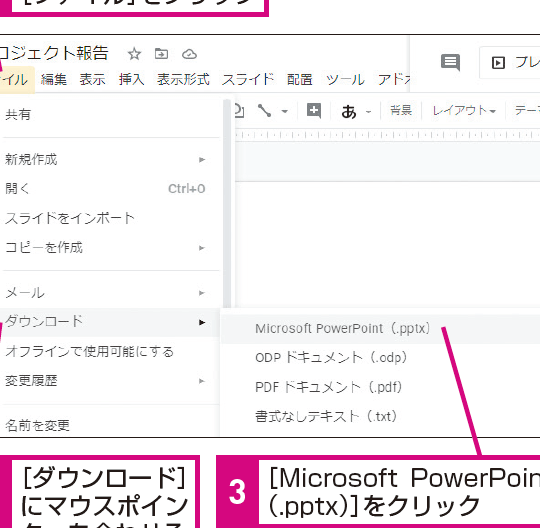Star the document with the star icon
The height and width of the screenshot is (528, 540).
click(134, 54)
